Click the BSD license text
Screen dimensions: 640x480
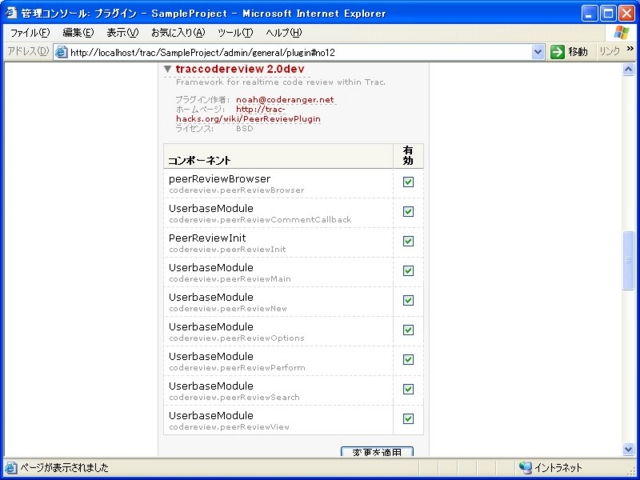pos(244,129)
